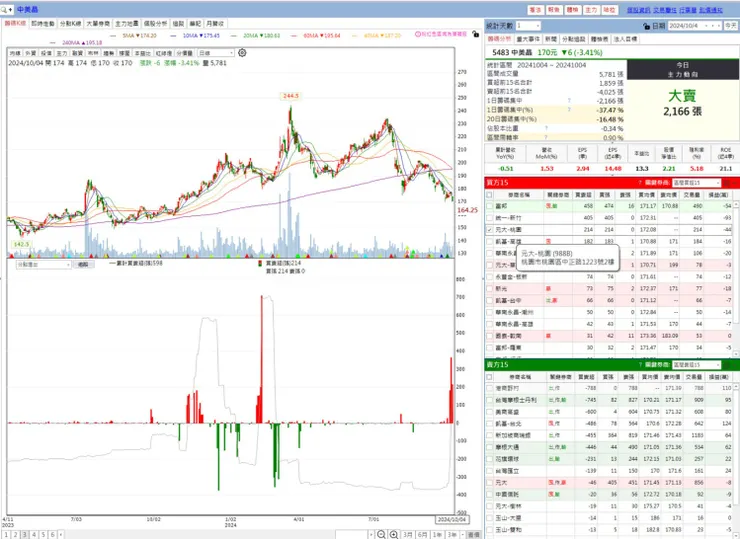Viewport: 740px width, 539px height.
Task: Toggle the lock icon beside 日期
Action: click(x=646, y=26)
